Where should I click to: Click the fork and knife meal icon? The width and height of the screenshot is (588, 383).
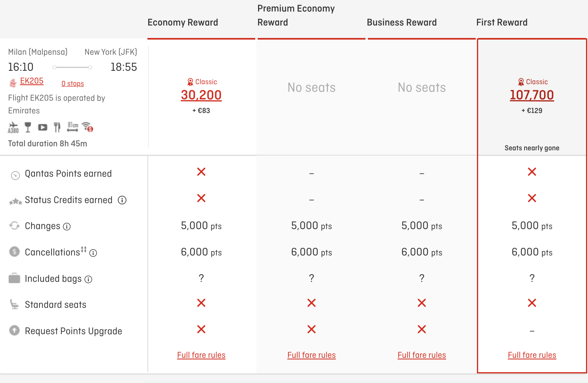[x=57, y=128]
